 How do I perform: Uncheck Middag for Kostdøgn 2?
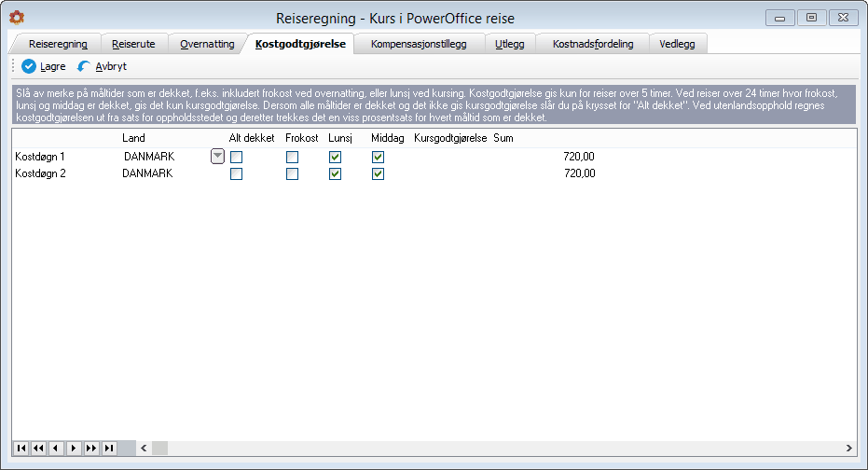coord(379,173)
